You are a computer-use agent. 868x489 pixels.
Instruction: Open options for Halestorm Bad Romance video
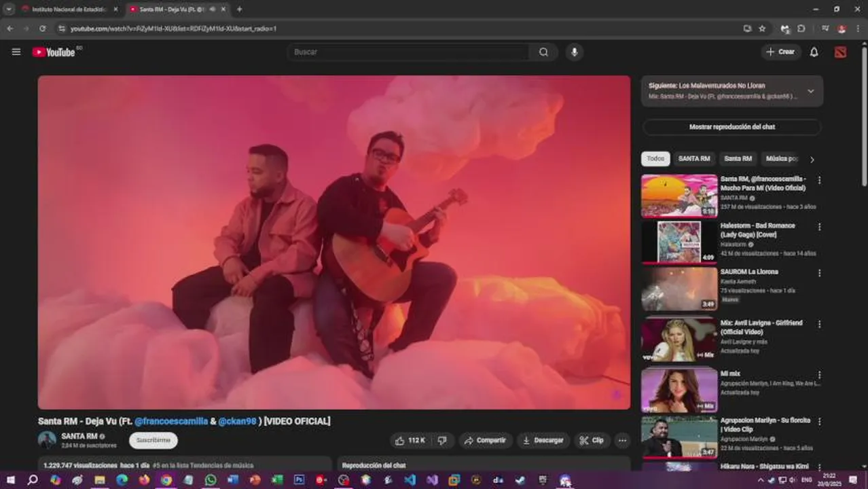click(819, 227)
